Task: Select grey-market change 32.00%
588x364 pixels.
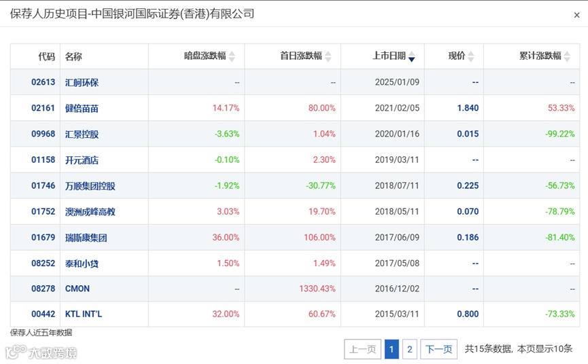Action: [x=226, y=314]
